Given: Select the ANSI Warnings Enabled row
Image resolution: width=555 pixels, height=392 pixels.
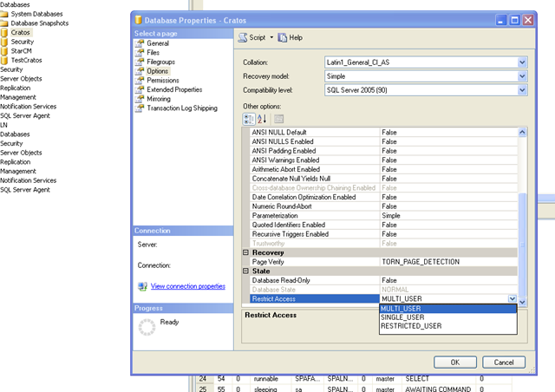Looking at the screenshot, I should point(383,160).
